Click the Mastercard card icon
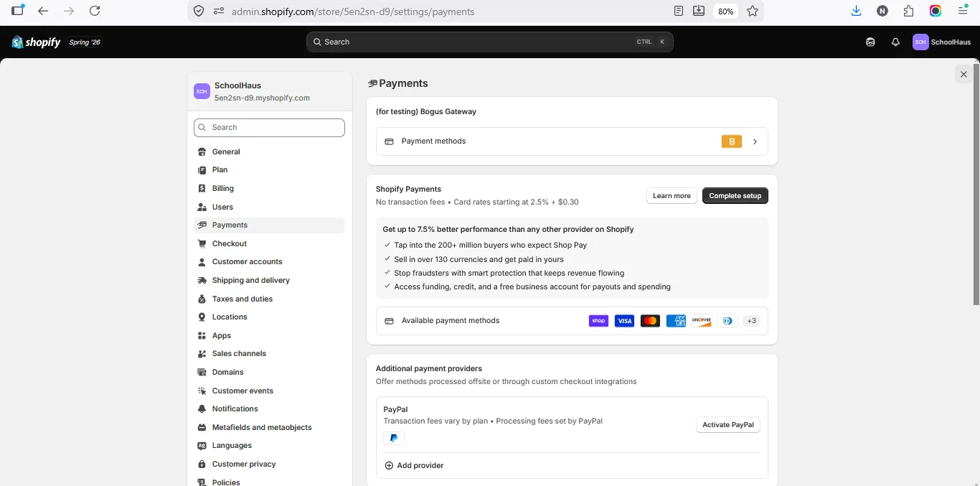980x486 pixels. click(650, 321)
